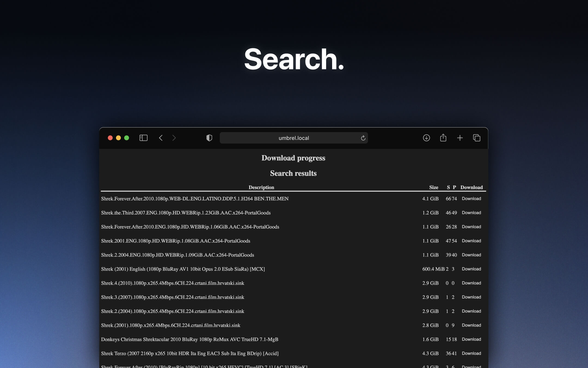Download Shrek (2001) BluRay AV1 release
The height and width of the screenshot is (368, 588).
471,269
